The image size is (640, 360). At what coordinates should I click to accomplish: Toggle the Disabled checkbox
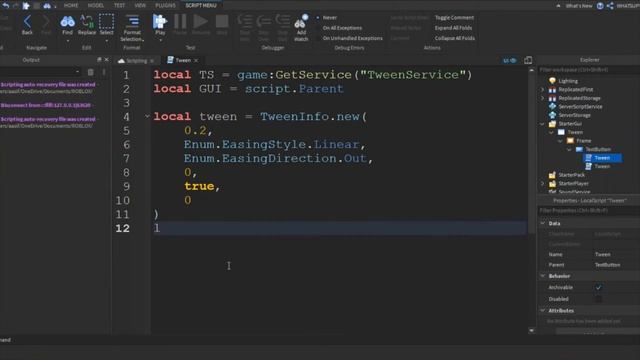pos(598,299)
